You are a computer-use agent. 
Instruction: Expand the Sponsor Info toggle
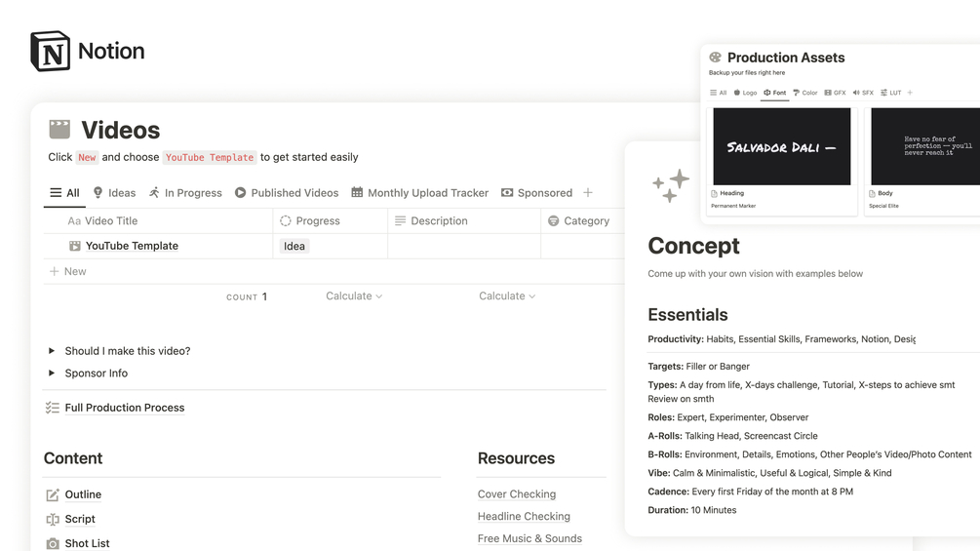52,373
